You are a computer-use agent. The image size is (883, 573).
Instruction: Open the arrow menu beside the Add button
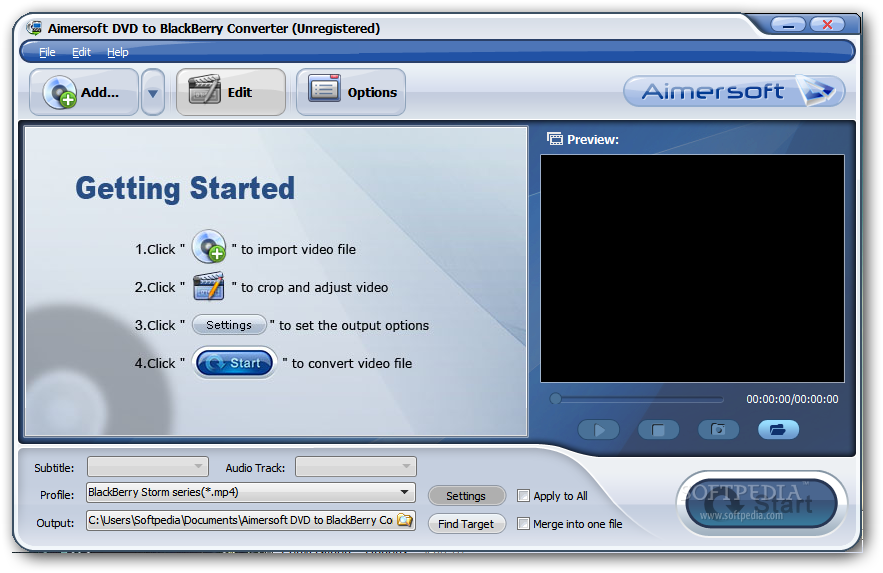tap(153, 92)
